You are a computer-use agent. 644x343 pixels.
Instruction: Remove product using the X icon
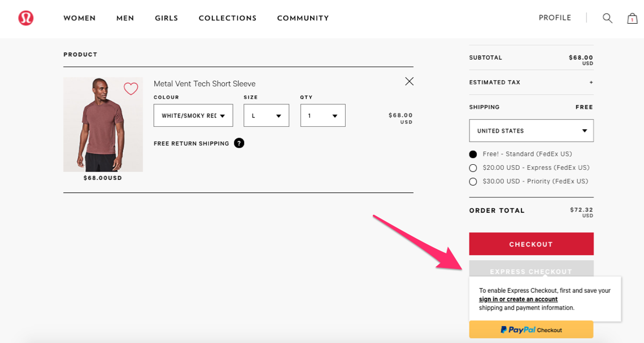(x=409, y=81)
